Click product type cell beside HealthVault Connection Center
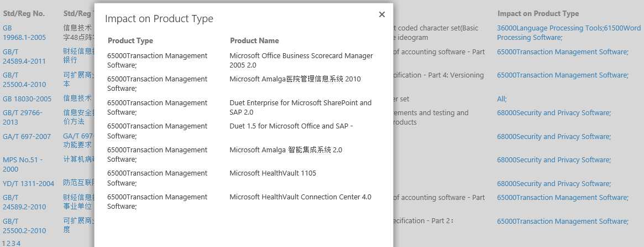644x247 pixels. pos(158,202)
